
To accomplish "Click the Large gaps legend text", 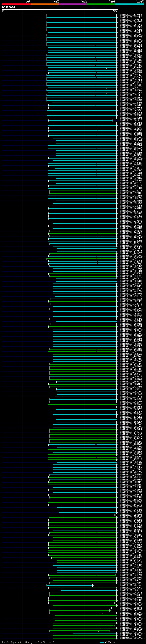I will 28,642.
